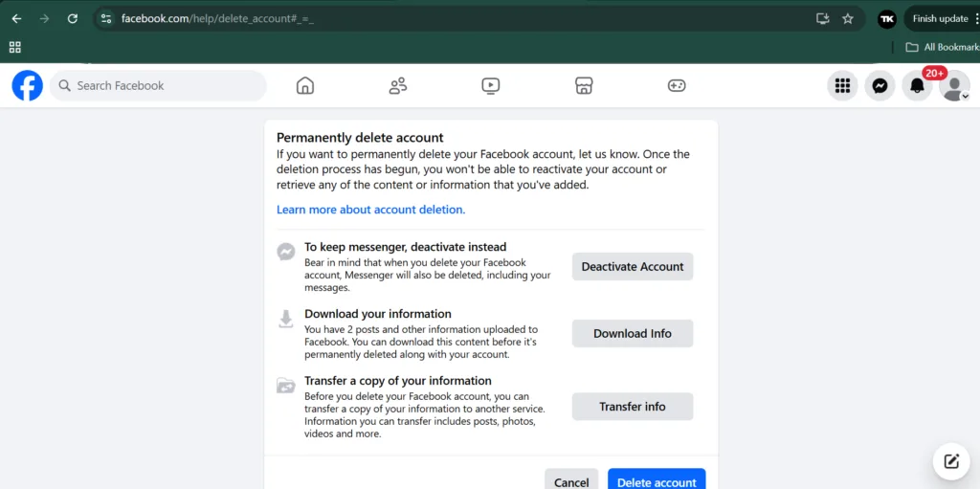Open the Home feed icon

coord(305,86)
